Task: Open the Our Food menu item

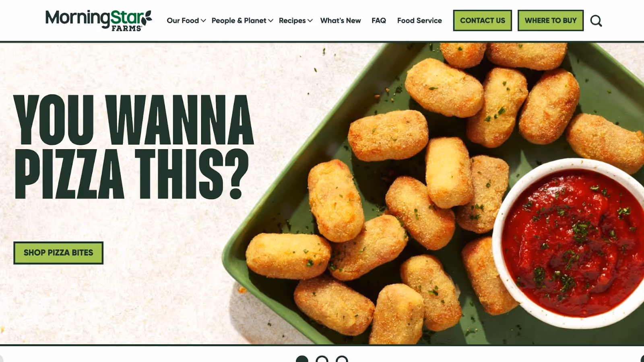Action: (183, 21)
